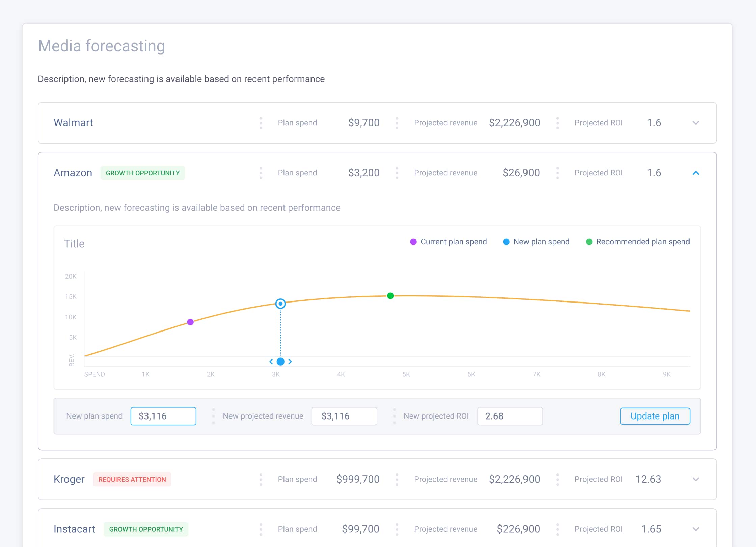Click Instacart projected ROI 1.65

point(651,529)
